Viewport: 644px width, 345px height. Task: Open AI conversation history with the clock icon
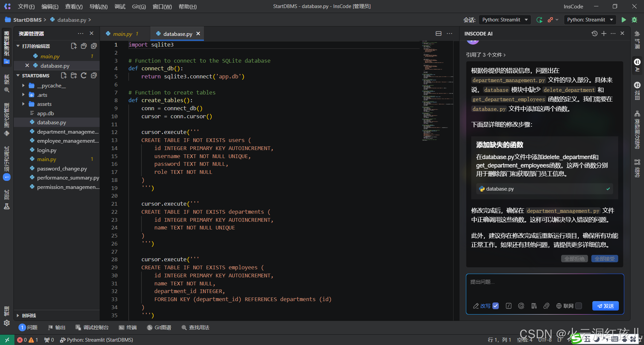pos(594,33)
